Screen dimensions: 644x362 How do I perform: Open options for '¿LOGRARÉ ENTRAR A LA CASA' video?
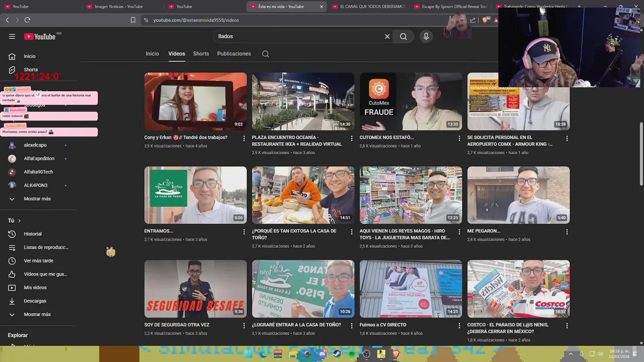coord(352,326)
